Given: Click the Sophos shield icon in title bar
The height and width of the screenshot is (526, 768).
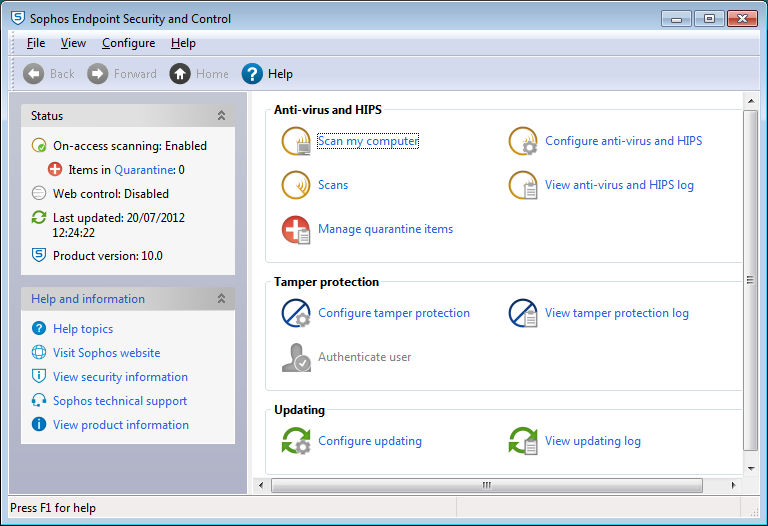Looking at the screenshot, I should click(18, 19).
